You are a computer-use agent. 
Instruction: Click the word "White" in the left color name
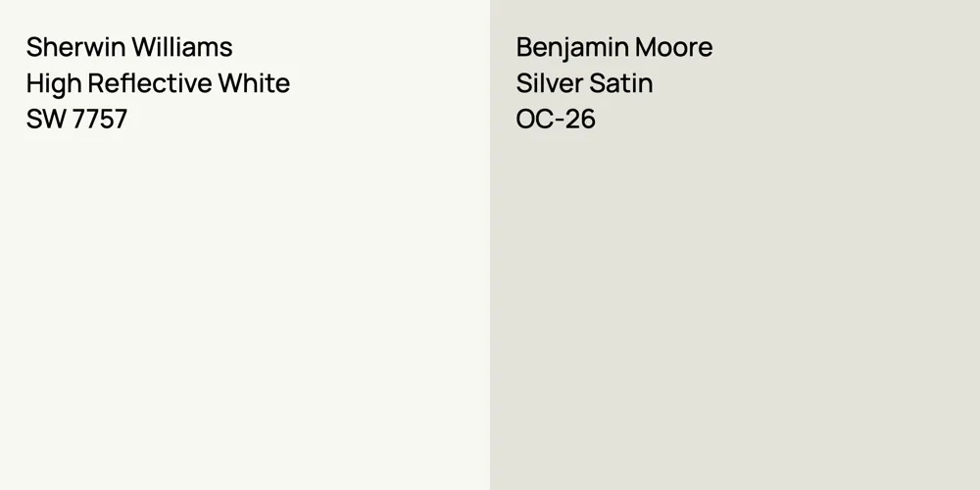(x=254, y=83)
